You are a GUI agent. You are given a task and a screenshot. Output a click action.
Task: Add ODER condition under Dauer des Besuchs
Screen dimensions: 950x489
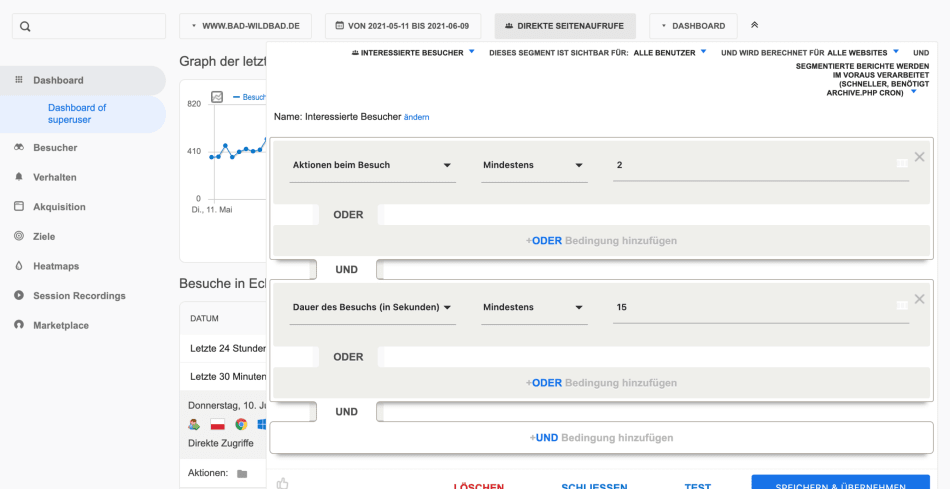[601, 383]
